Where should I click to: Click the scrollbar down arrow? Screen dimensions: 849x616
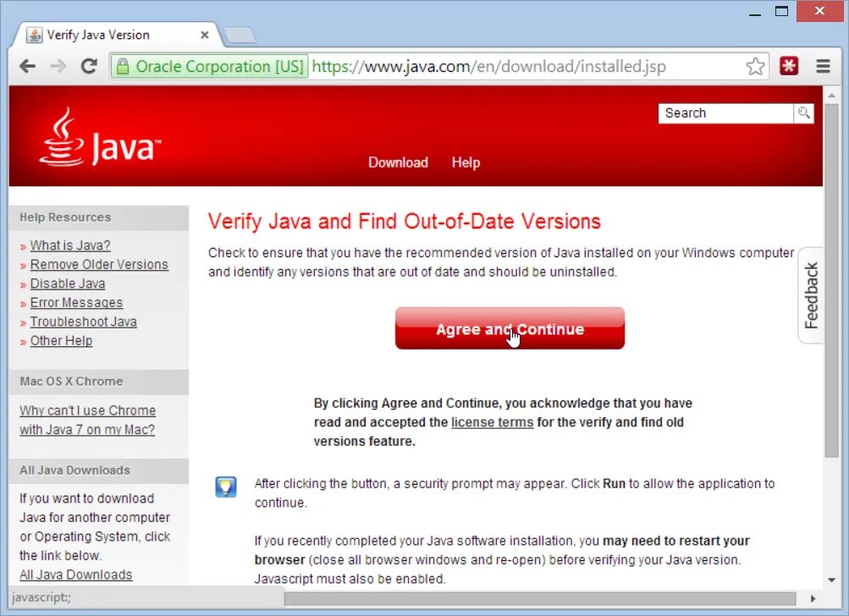832,580
